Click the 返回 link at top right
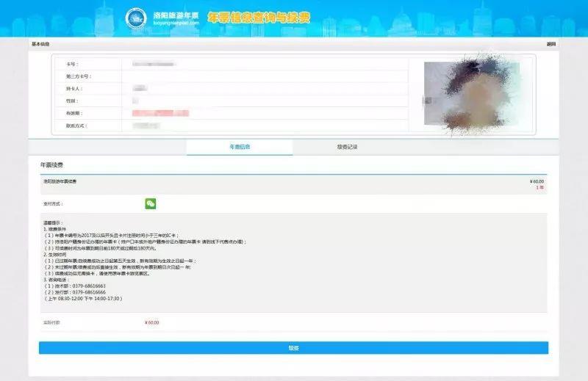Image resolution: width=588 pixels, height=381 pixels. tap(551, 44)
